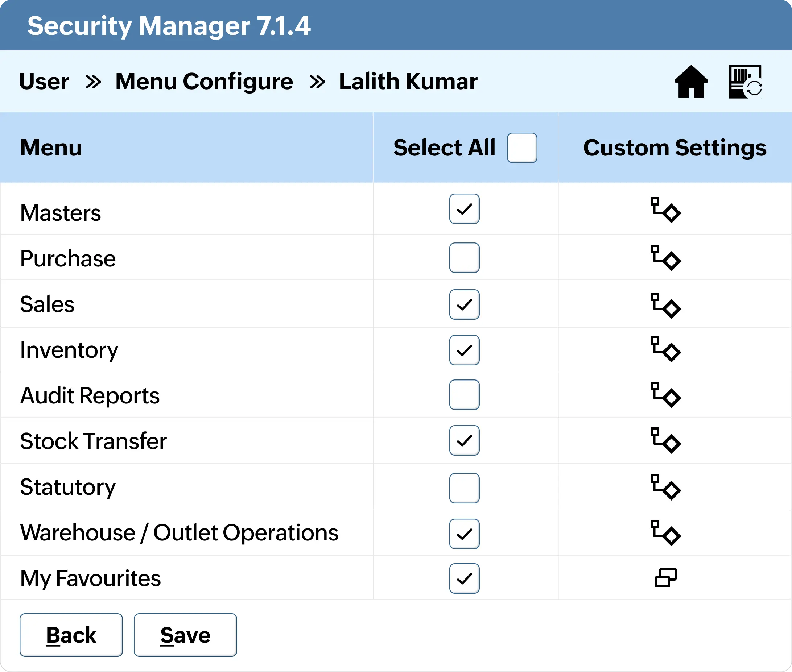Open custom settings for Audit Reports
This screenshot has width=792, height=672.
tap(666, 395)
